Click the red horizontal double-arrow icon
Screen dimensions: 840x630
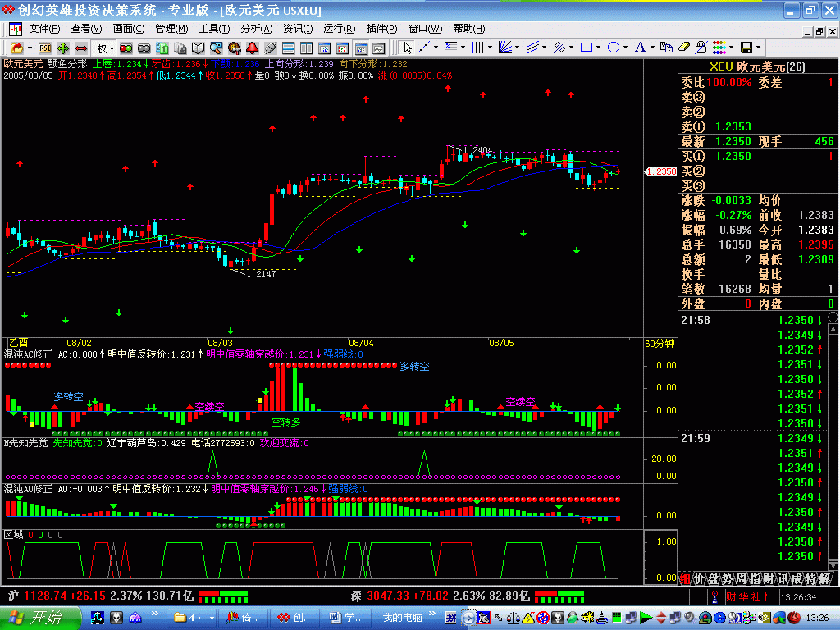pos(81,48)
